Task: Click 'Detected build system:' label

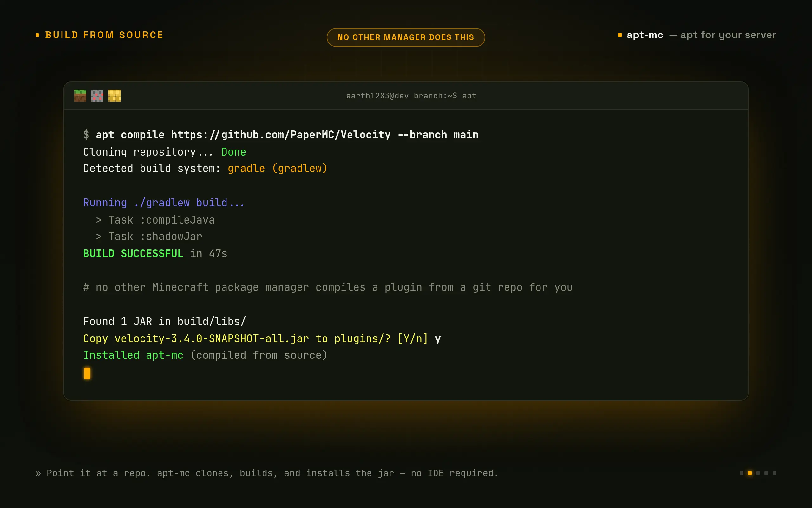Action: click(x=152, y=168)
